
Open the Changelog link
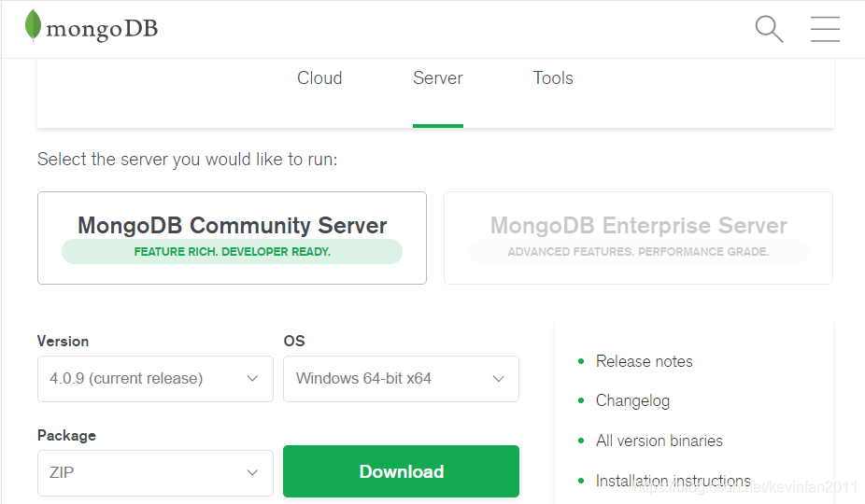[632, 401]
